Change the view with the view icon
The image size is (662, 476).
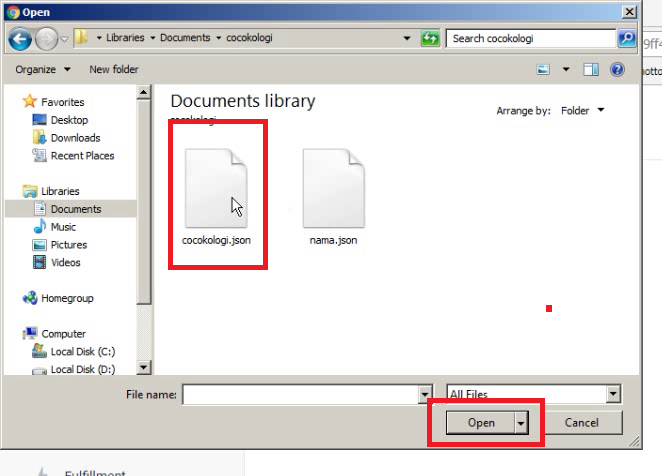tap(543, 69)
